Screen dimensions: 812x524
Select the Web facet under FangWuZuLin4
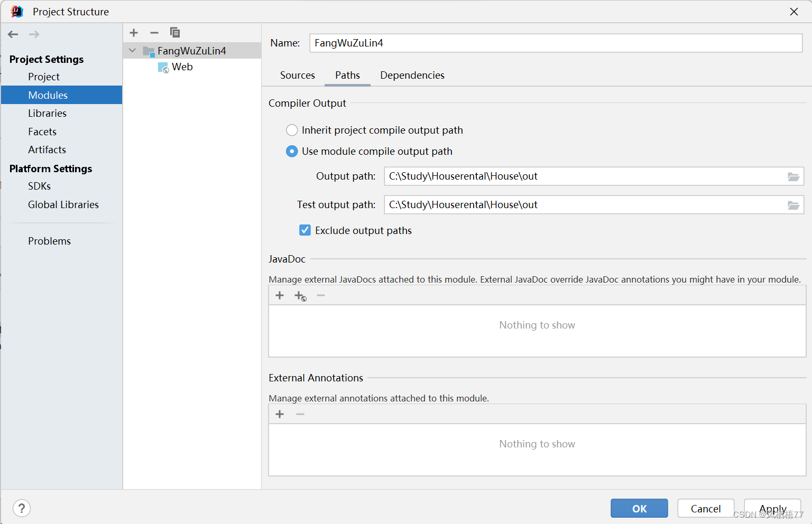tap(182, 67)
